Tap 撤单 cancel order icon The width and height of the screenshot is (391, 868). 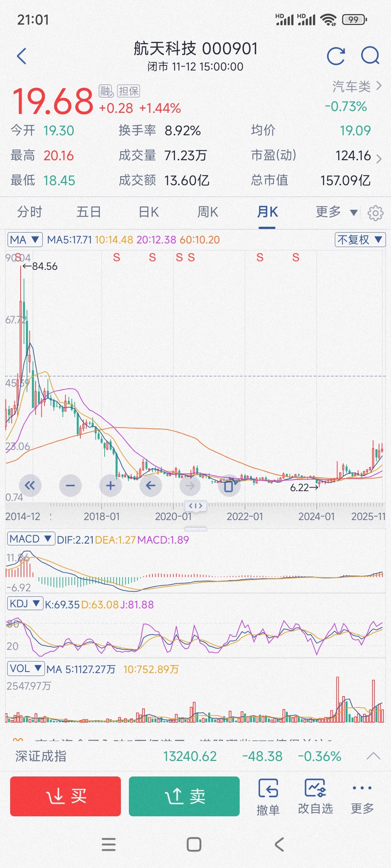(x=268, y=797)
